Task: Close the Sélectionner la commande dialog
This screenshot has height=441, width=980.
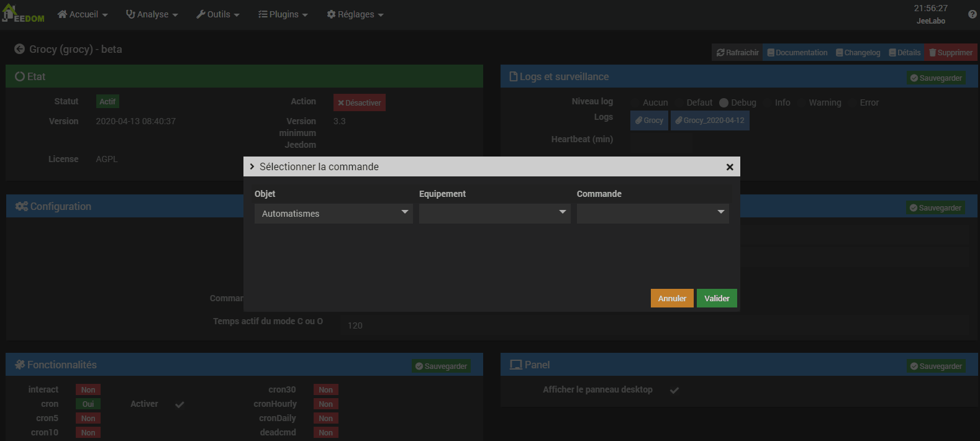Action: pyautogui.click(x=730, y=167)
